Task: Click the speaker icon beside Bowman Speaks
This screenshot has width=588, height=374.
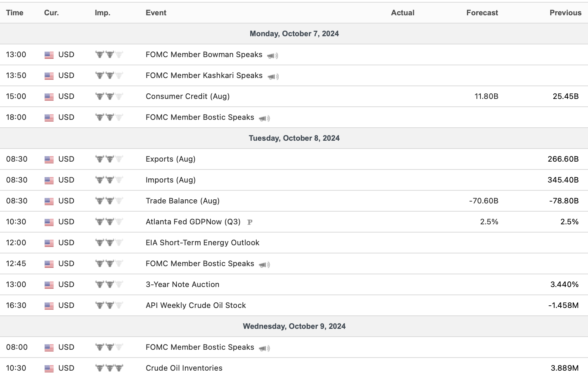Action: pos(272,56)
